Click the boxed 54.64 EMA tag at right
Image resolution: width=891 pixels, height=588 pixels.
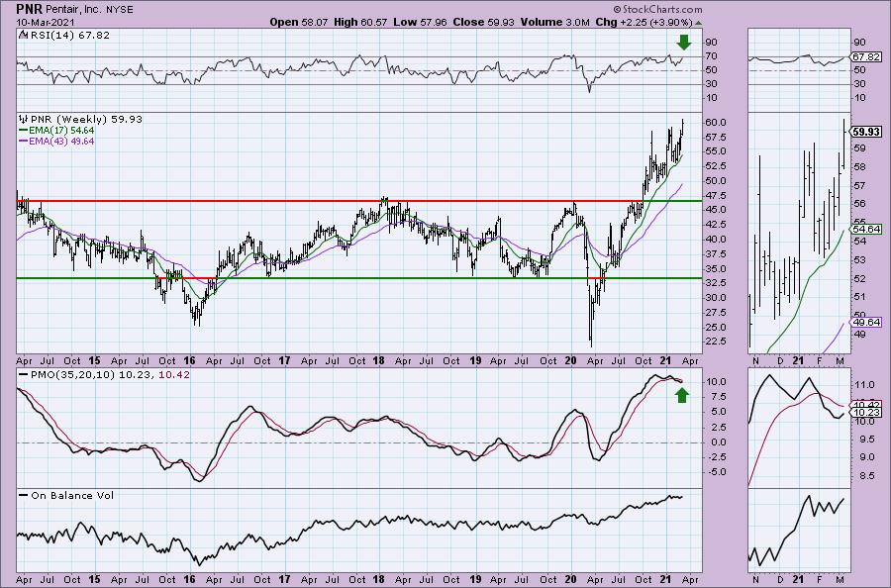(x=866, y=229)
